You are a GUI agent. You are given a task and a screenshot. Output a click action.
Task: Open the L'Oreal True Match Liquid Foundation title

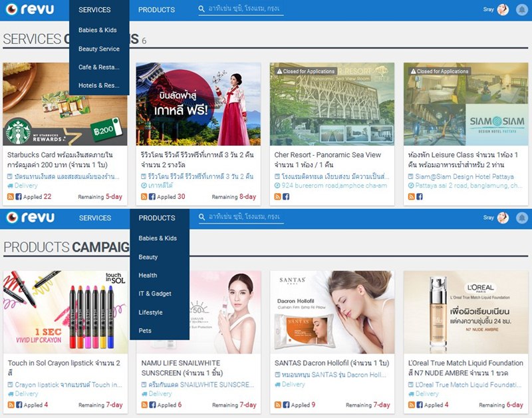465,367
